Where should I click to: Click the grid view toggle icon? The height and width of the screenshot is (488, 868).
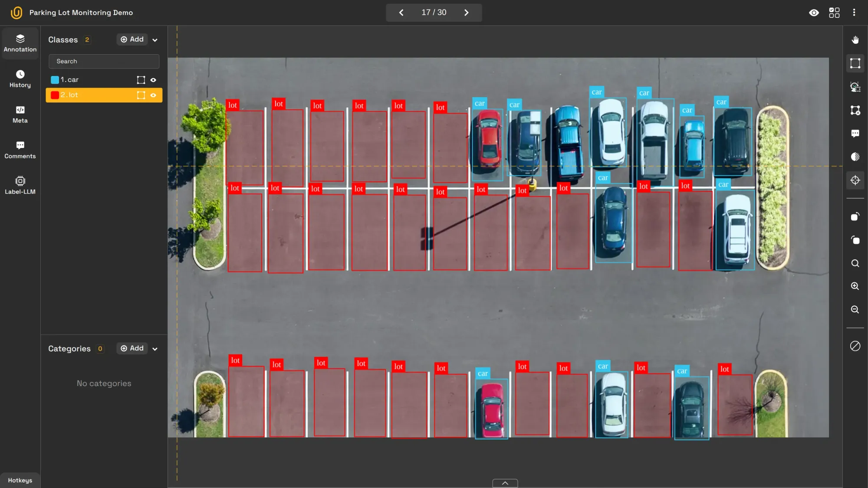coord(834,12)
